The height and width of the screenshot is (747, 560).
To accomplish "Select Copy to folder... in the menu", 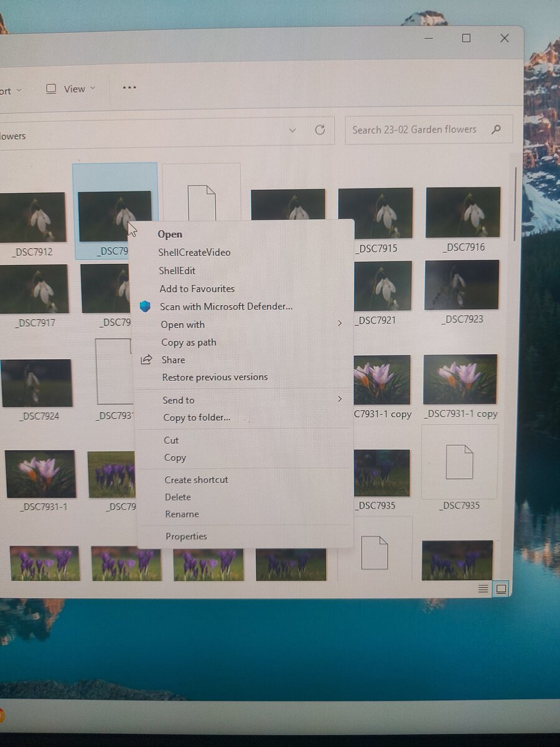I will pyautogui.click(x=197, y=417).
